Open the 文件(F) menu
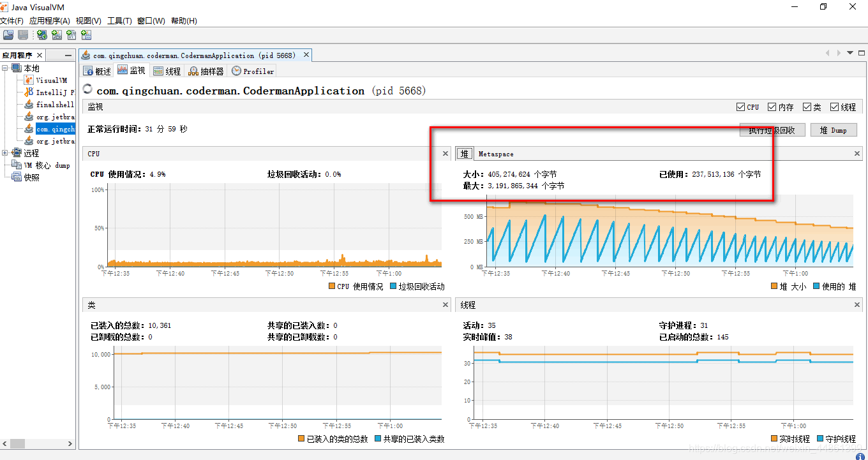Screen dimensions: 868x460 (11, 21)
